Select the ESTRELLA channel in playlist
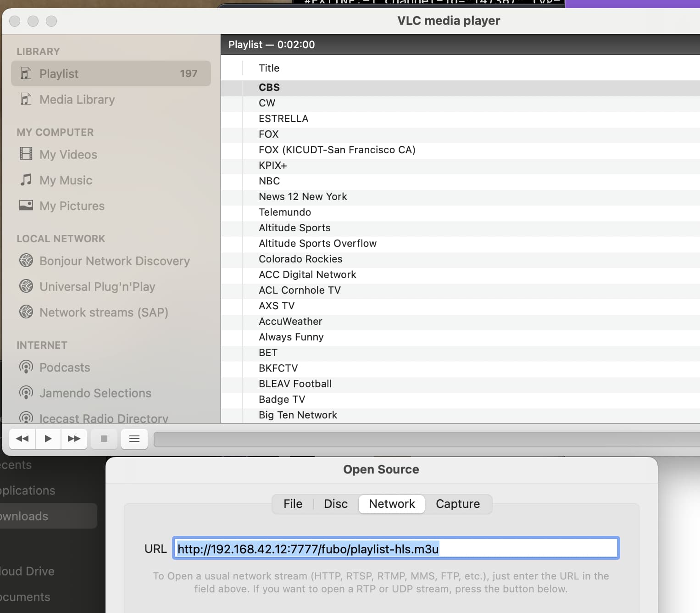Viewport: 700px width, 613px height. point(283,118)
